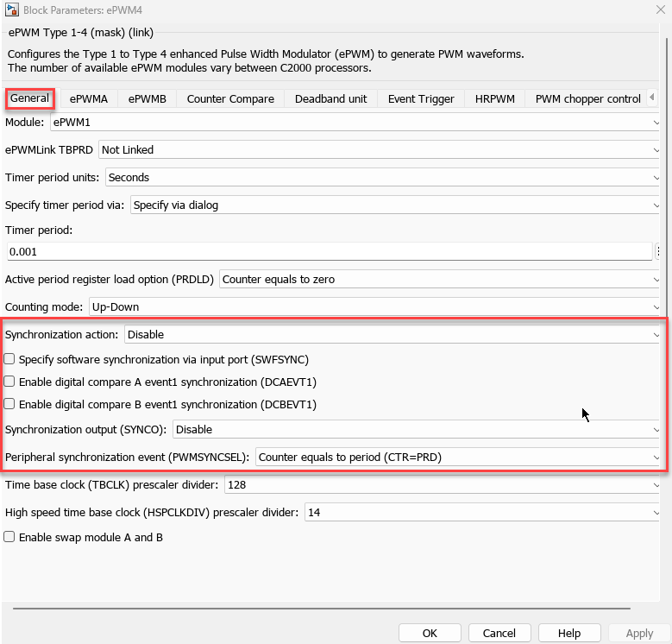Switch to the ePWMB tab
This screenshot has height=644, width=672.
pyautogui.click(x=147, y=99)
